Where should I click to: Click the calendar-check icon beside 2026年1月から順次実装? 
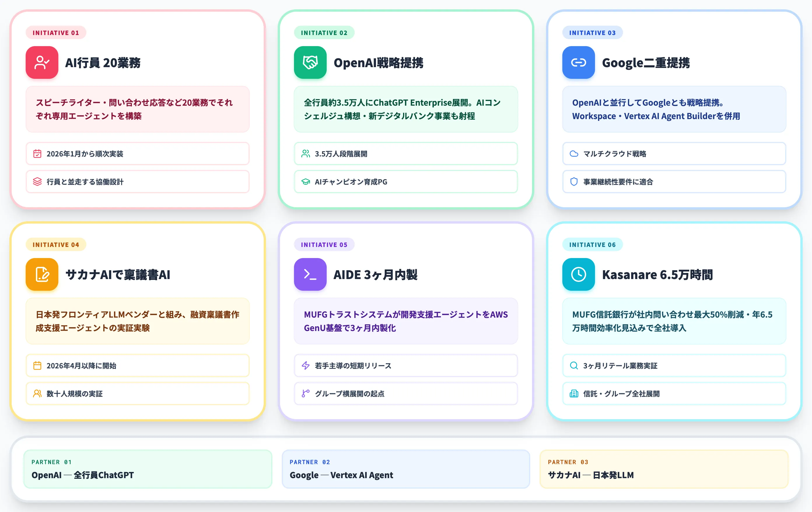pyautogui.click(x=37, y=154)
